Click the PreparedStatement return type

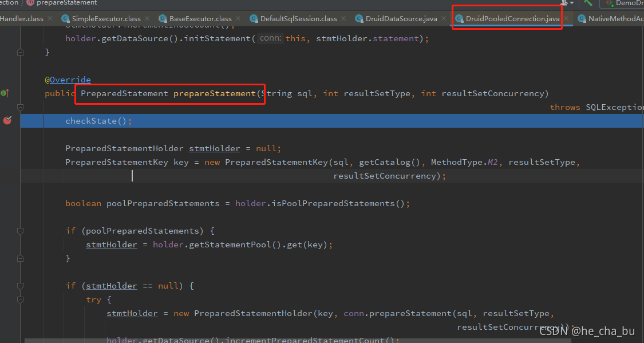(x=124, y=93)
